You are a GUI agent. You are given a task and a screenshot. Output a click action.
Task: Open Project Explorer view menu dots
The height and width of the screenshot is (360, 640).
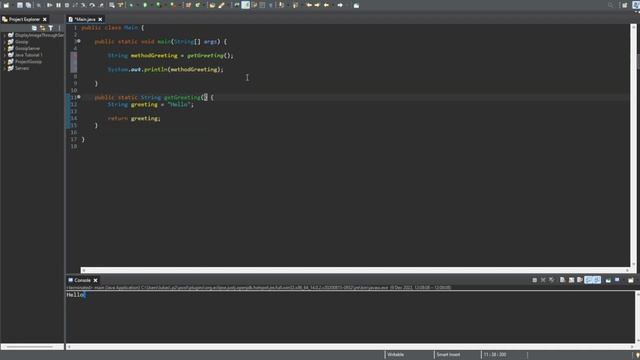(x=60, y=28)
